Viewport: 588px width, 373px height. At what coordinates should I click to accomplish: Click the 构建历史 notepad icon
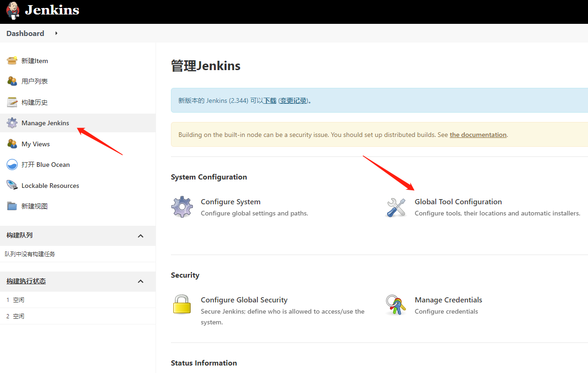(x=12, y=102)
